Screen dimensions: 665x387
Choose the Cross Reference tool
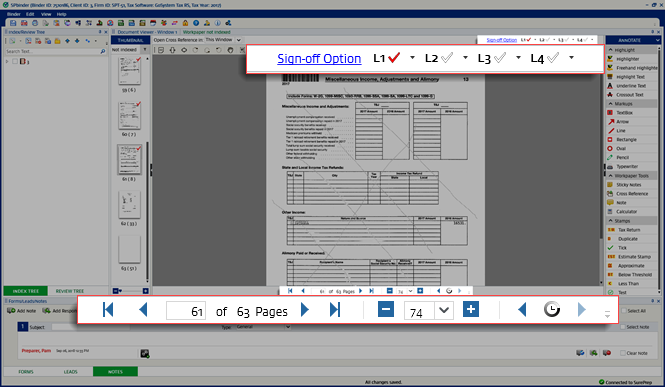pos(632,194)
